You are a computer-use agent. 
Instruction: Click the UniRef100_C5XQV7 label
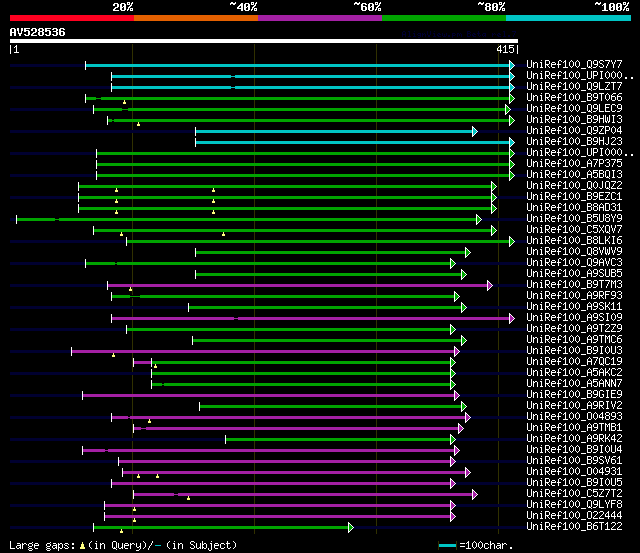coord(574,230)
